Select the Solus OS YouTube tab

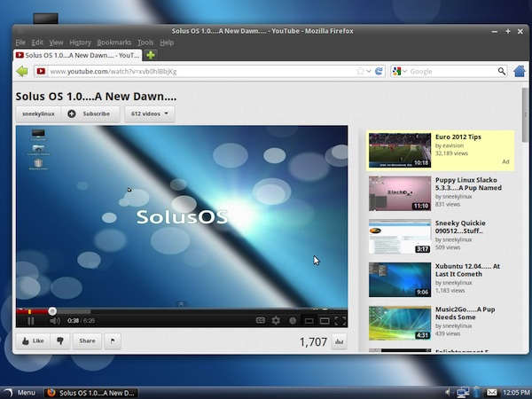(78, 55)
